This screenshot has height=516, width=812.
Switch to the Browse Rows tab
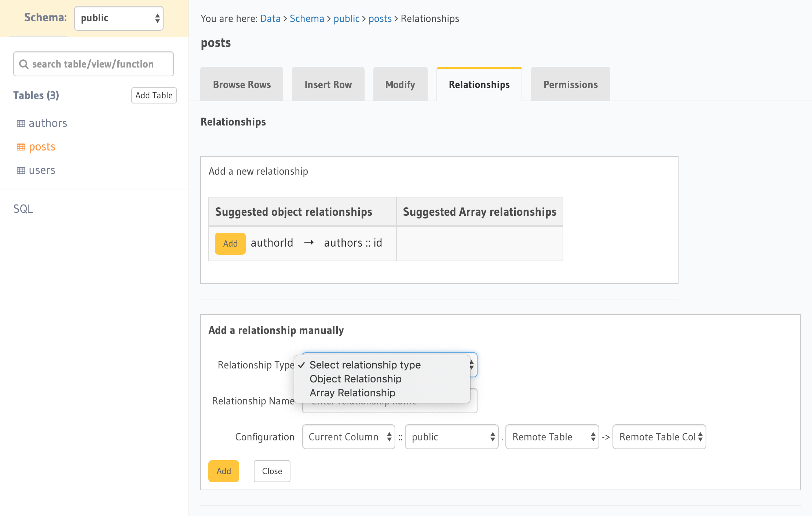click(x=241, y=84)
